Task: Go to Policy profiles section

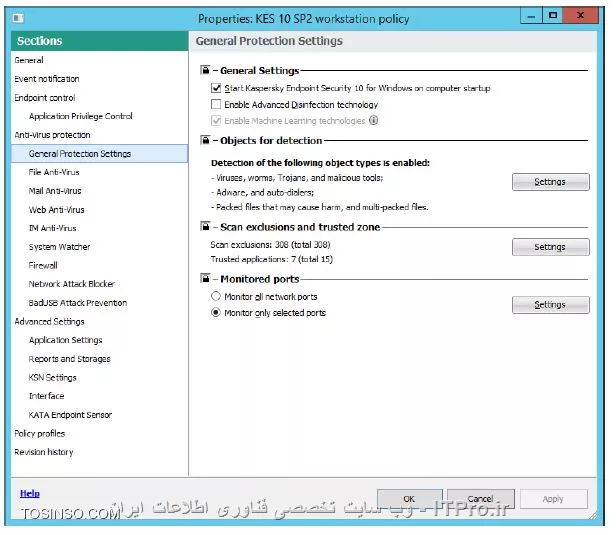Action: [x=40, y=434]
